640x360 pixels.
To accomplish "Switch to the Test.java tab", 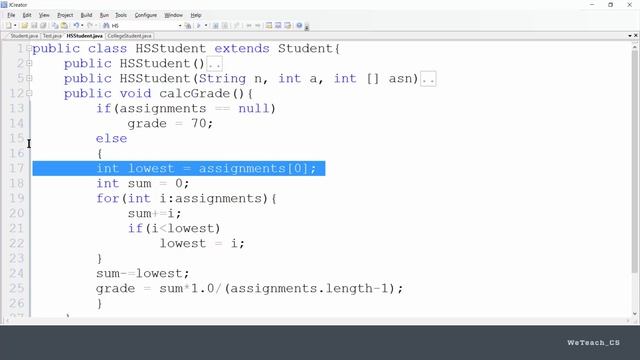I will tap(52, 36).
